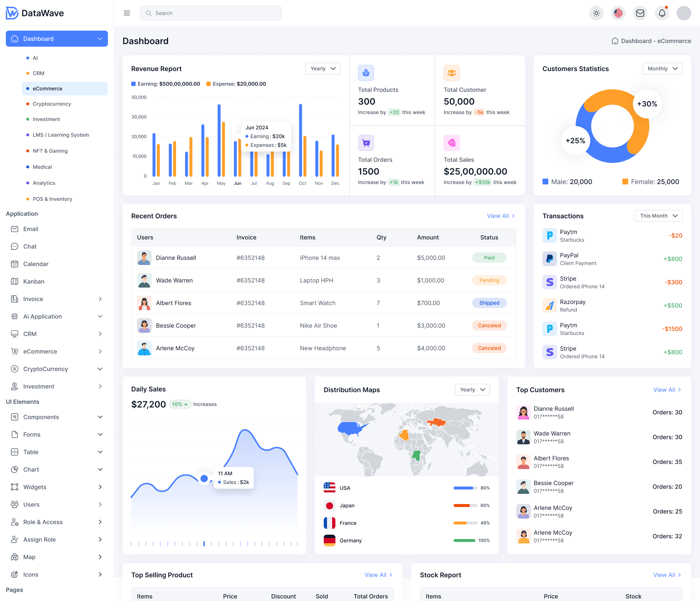Toggle light/dark theme with sun icon
Viewport: 700px width, 601px height.
click(596, 13)
